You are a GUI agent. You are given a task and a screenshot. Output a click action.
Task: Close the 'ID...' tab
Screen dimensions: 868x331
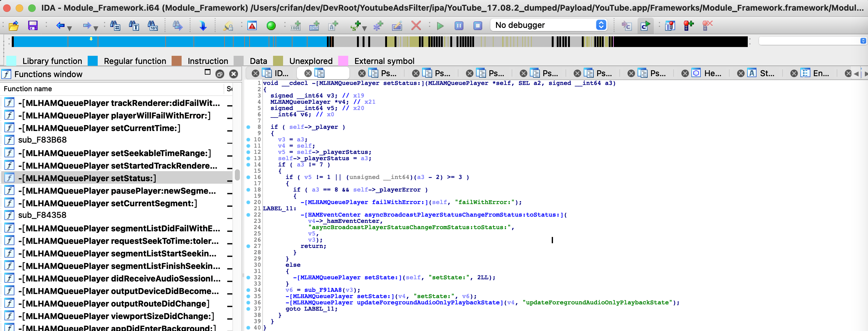pyautogui.click(x=256, y=73)
